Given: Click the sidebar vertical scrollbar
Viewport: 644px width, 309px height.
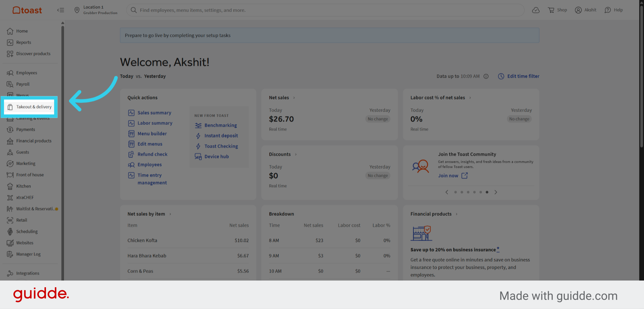Looking at the screenshot, I should click(63, 151).
